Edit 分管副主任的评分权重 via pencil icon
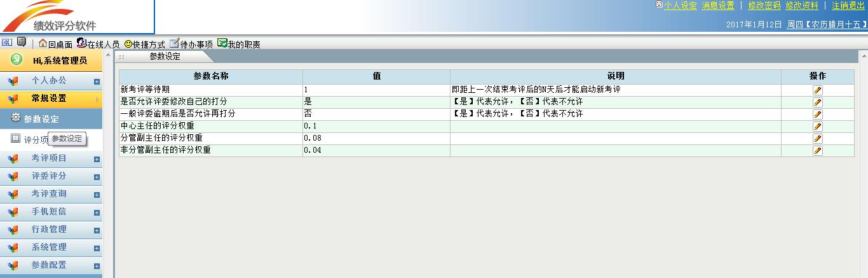 click(x=817, y=139)
